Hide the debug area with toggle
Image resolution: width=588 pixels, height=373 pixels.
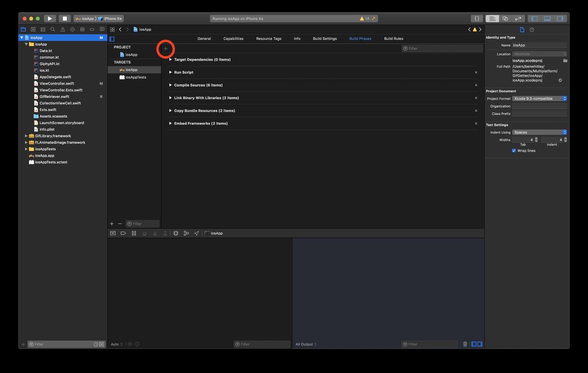coord(113,233)
